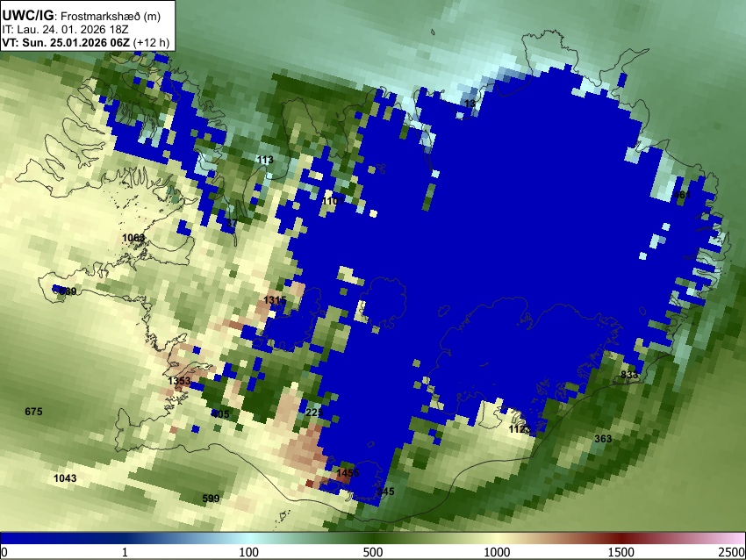Click the VT: Sun. 25.01.2026 06Z line

click(86, 42)
